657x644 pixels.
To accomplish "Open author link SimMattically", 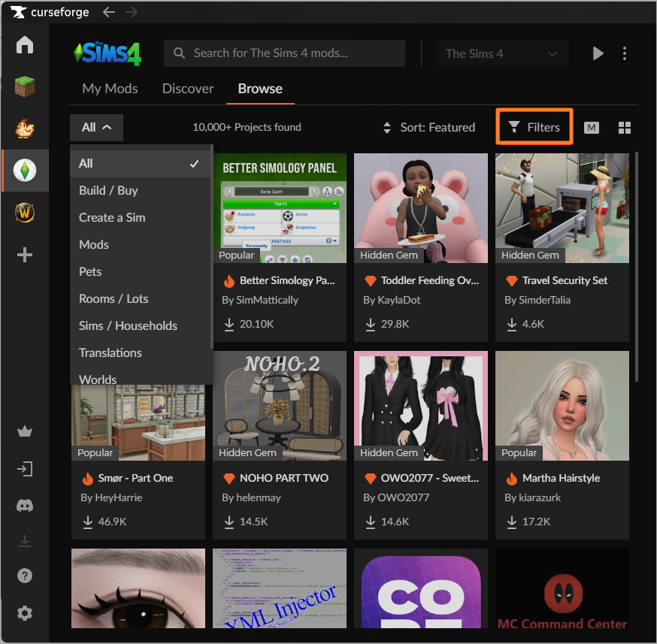I will point(267,301).
